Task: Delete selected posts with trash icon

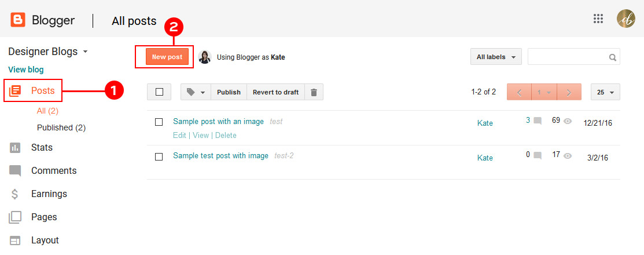Action: [314, 92]
